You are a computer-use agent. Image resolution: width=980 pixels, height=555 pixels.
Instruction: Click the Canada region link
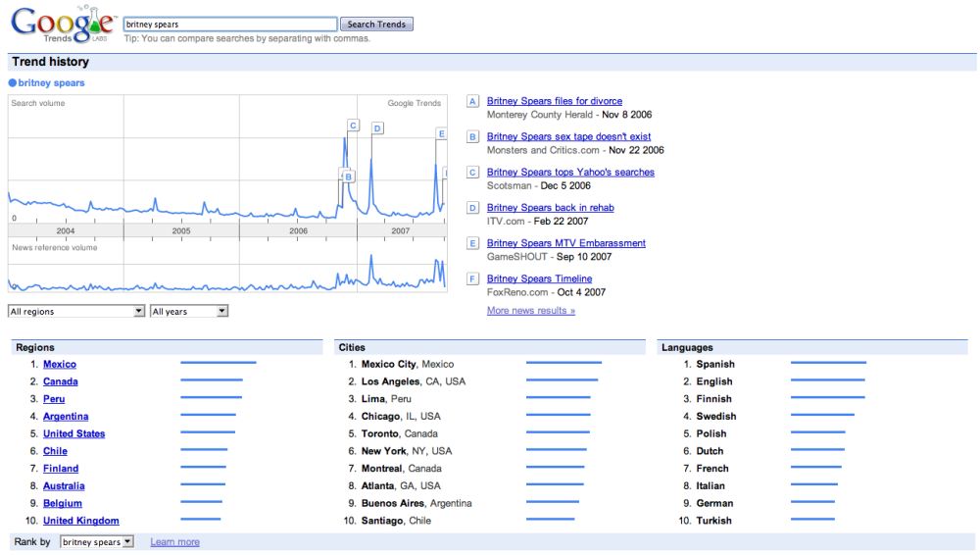coord(61,381)
